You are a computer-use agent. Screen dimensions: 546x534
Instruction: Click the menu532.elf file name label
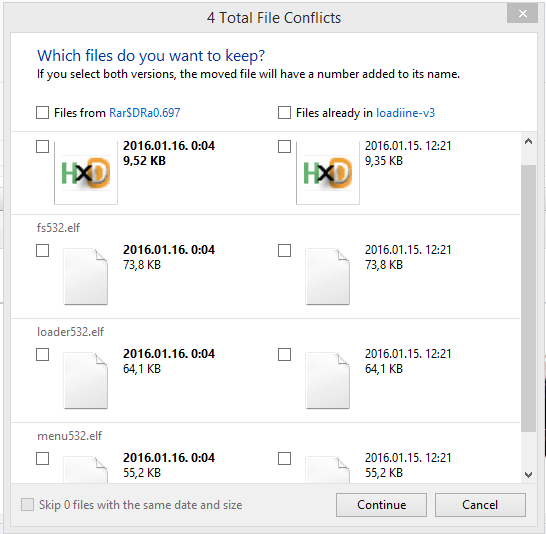click(70, 436)
